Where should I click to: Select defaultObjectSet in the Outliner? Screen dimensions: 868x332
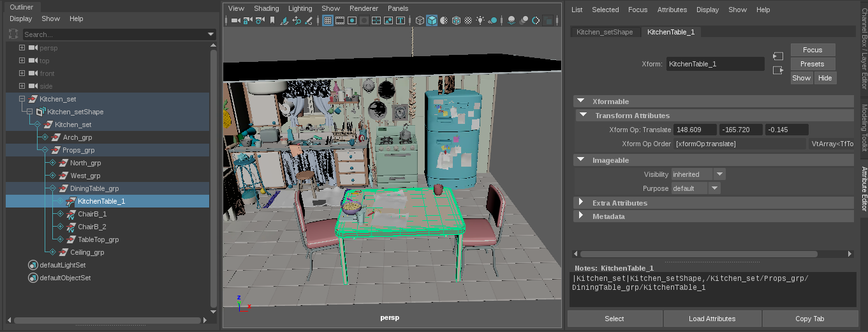pos(65,278)
